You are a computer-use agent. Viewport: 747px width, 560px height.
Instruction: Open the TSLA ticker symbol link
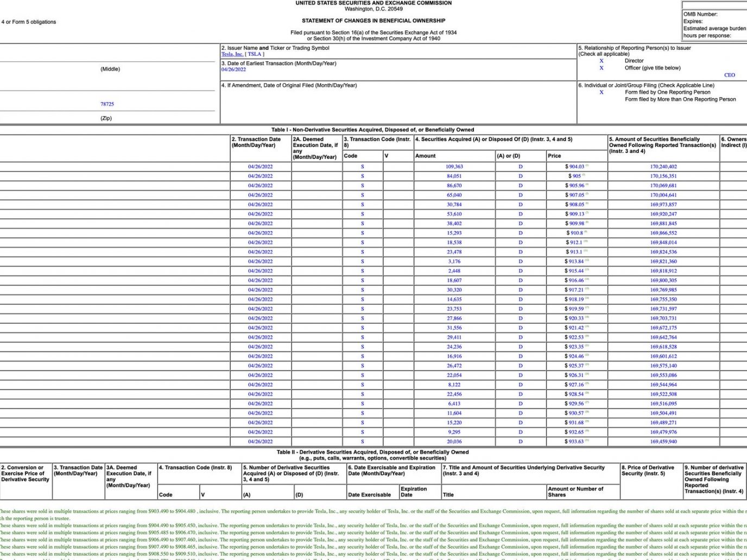tap(255, 54)
